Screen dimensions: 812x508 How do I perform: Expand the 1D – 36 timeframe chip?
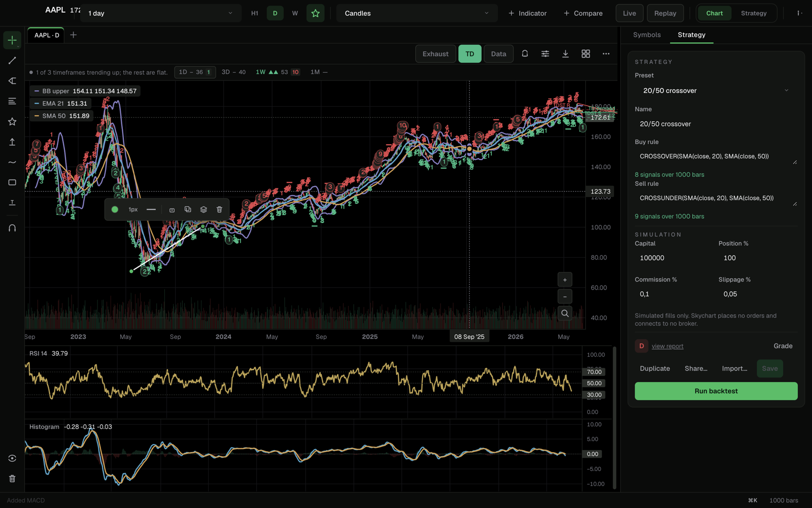(195, 72)
